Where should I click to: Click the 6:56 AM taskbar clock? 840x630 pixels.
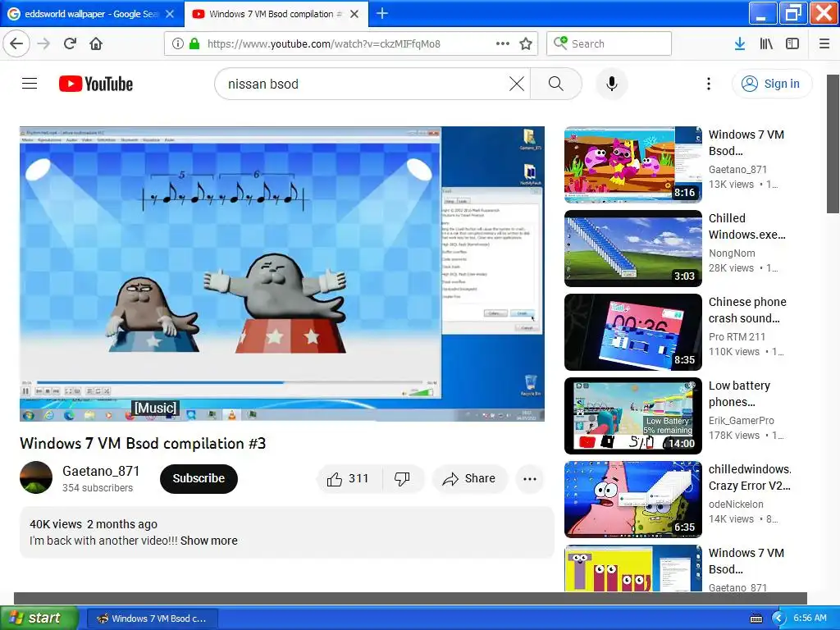point(810,619)
